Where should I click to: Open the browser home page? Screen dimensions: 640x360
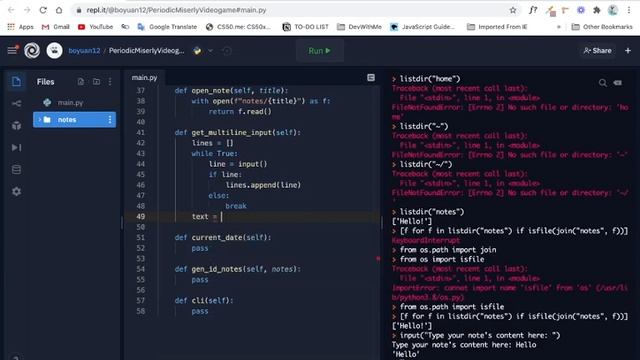point(59,10)
